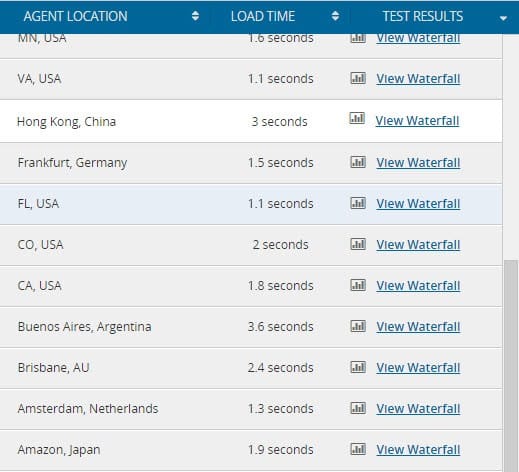Open View Waterfall for Buenos Aires, Argentina

[418, 327]
